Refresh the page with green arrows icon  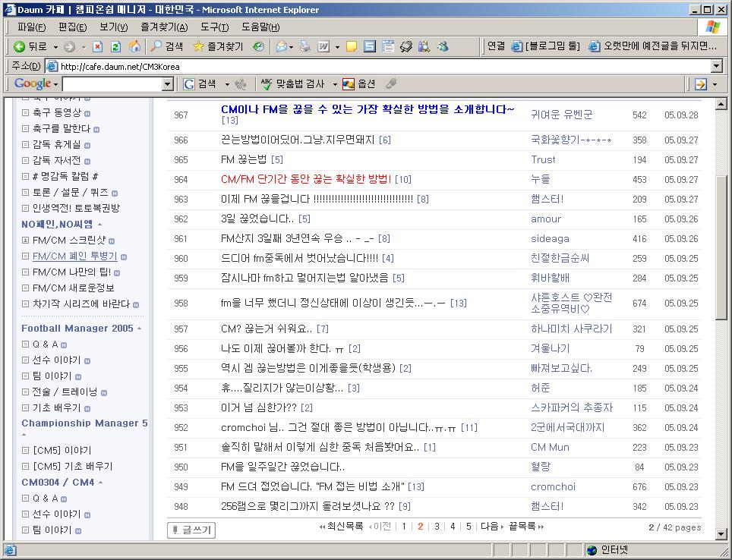[115, 46]
